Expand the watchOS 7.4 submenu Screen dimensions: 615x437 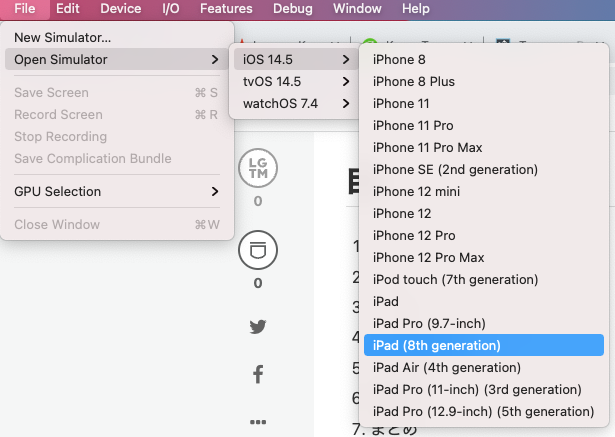point(296,103)
